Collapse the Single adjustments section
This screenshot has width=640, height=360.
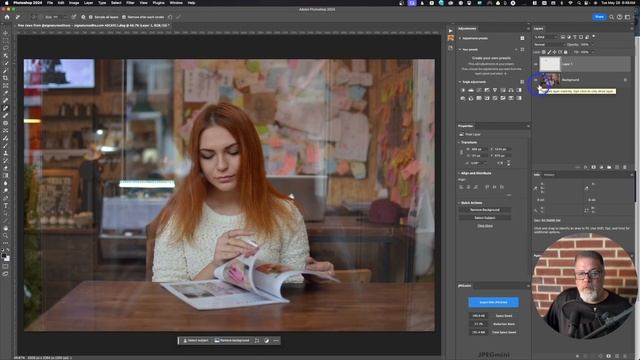tap(460, 82)
